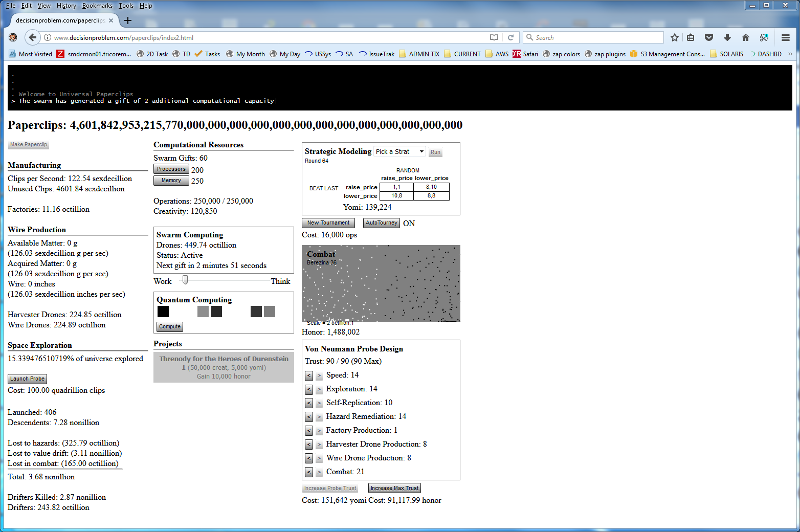Close the decisionproblem.com tab
800x532 pixels.
click(x=111, y=20)
